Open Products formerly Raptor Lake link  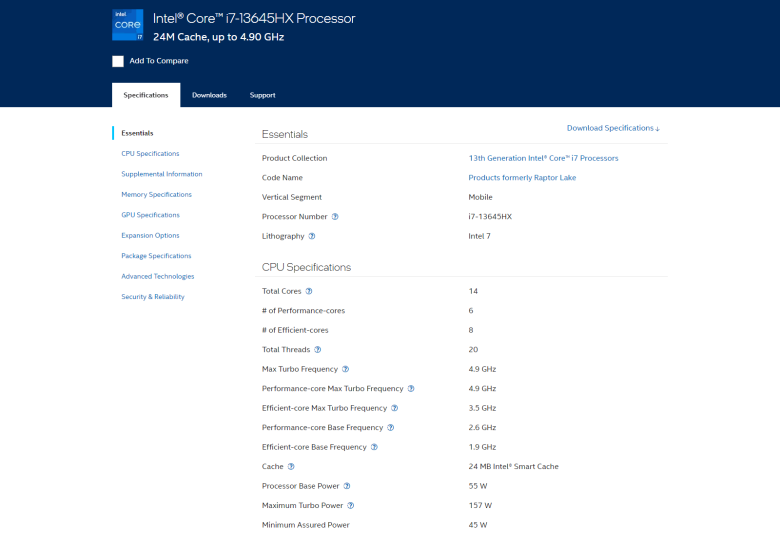point(522,178)
